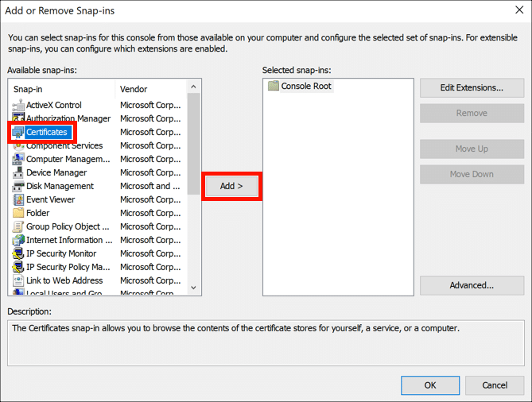Select Group Policy Object snap-in
The height and width of the screenshot is (402, 532).
68,226
